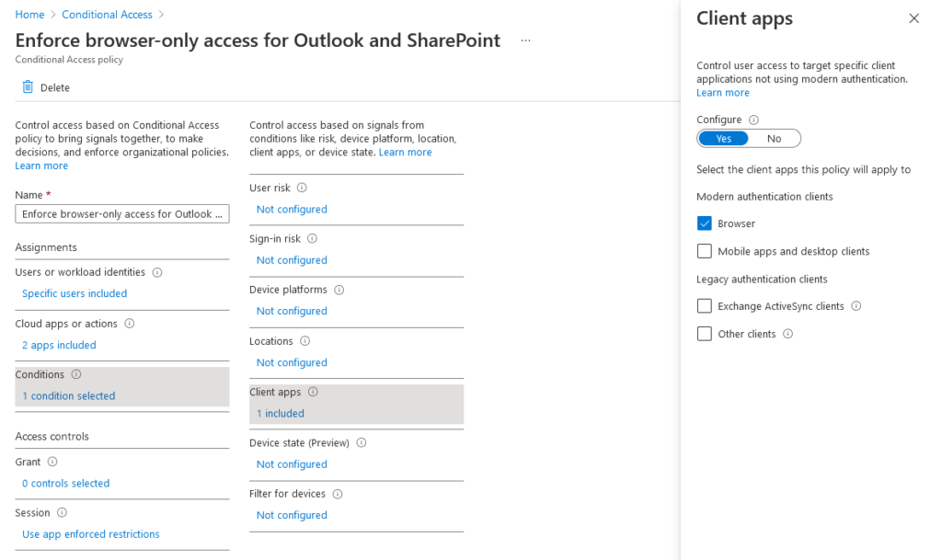The width and height of the screenshot is (942, 560).
Task: Click info icon next to Conditions
Action: coord(76,374)
